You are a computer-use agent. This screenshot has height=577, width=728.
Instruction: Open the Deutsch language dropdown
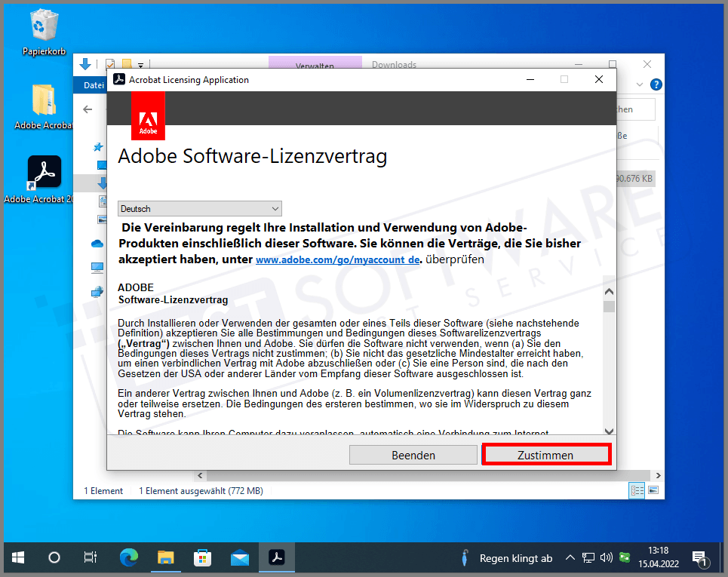(x=199, y=208)
